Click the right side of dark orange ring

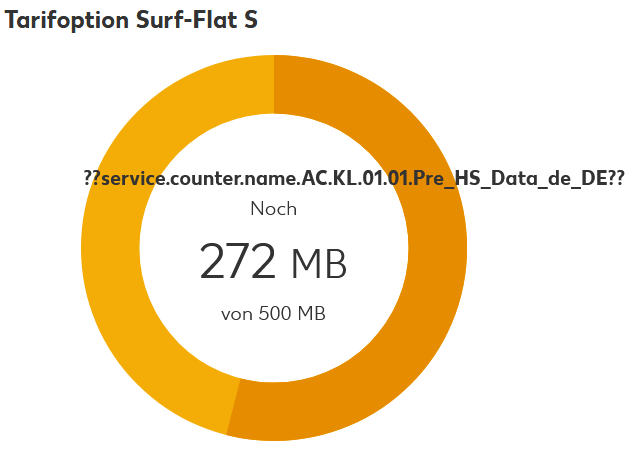[x=438, y=248]
